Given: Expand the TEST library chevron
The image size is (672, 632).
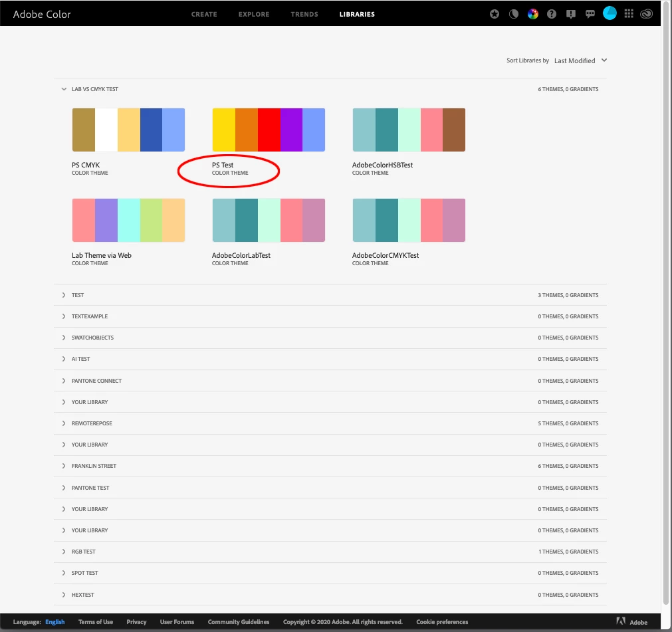Looking at the screenshot, I should click(64, 295).
